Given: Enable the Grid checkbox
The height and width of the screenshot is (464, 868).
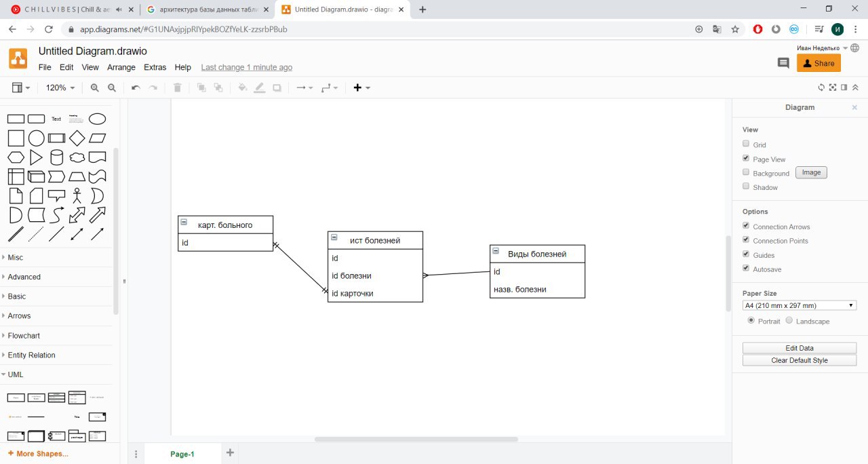Looking at the screenshot, I should tap(746, 144).
